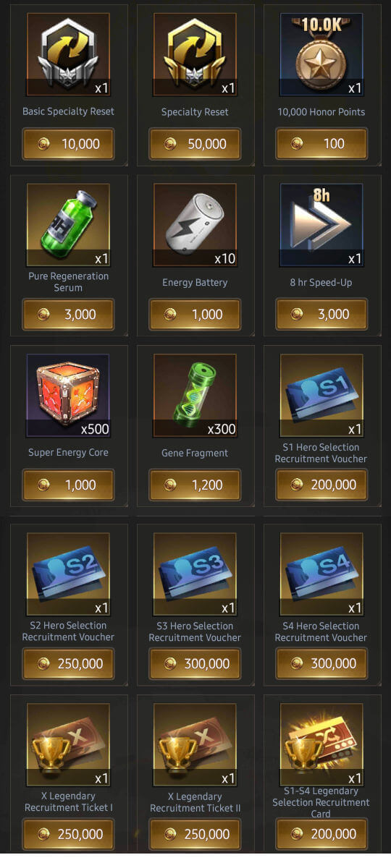
Task: Click the S1 Hero Selection voucher icon
Action: 321,396
